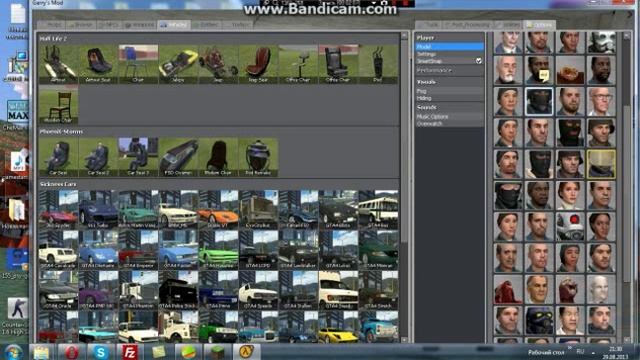Spawn the GTA4 Landstalker
The image size is (640, 360).
coord(298,249)
